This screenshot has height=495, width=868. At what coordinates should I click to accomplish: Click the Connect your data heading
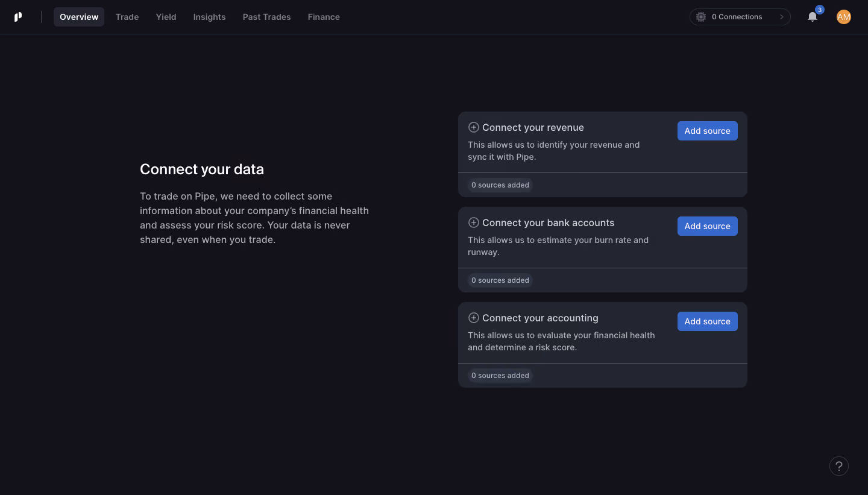tap(202, 169)
